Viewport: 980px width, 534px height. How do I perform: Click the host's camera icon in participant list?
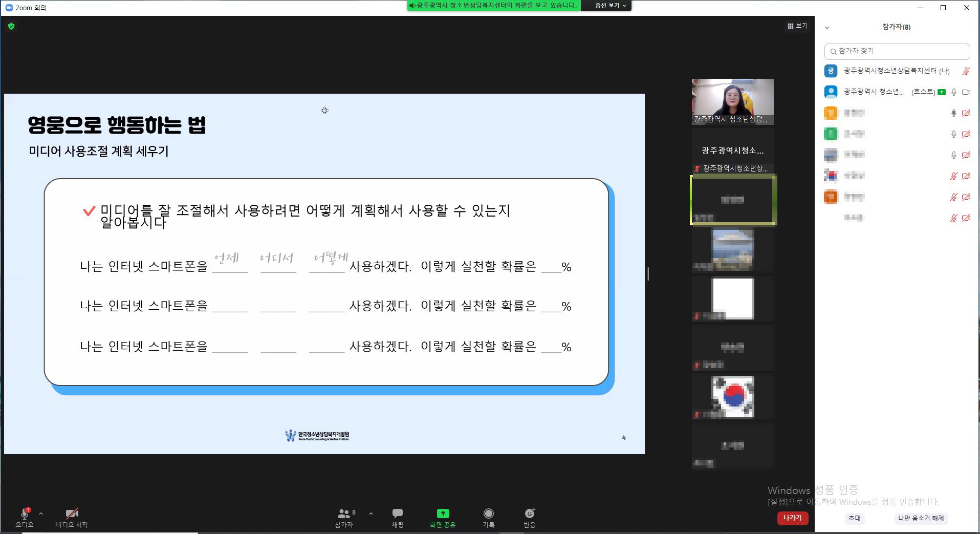pos(966,92)
